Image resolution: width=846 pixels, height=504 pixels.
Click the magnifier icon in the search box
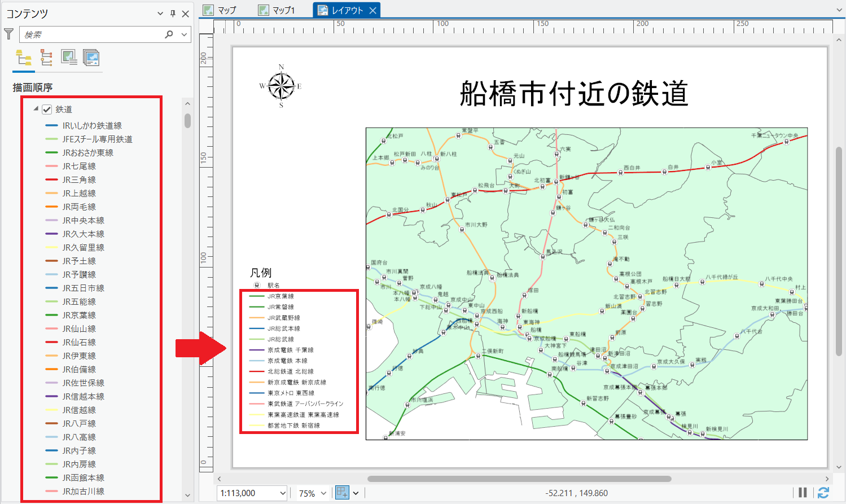(x=169, y=34)
